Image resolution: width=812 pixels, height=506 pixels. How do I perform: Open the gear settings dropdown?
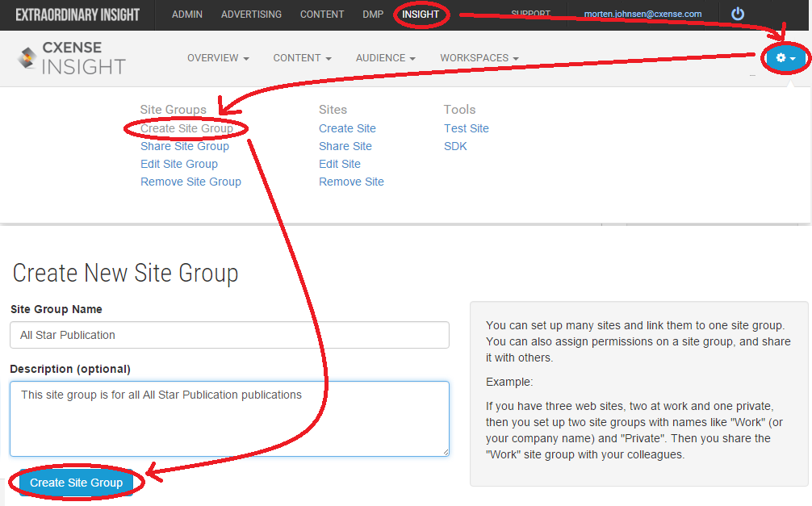click(785, 58)
